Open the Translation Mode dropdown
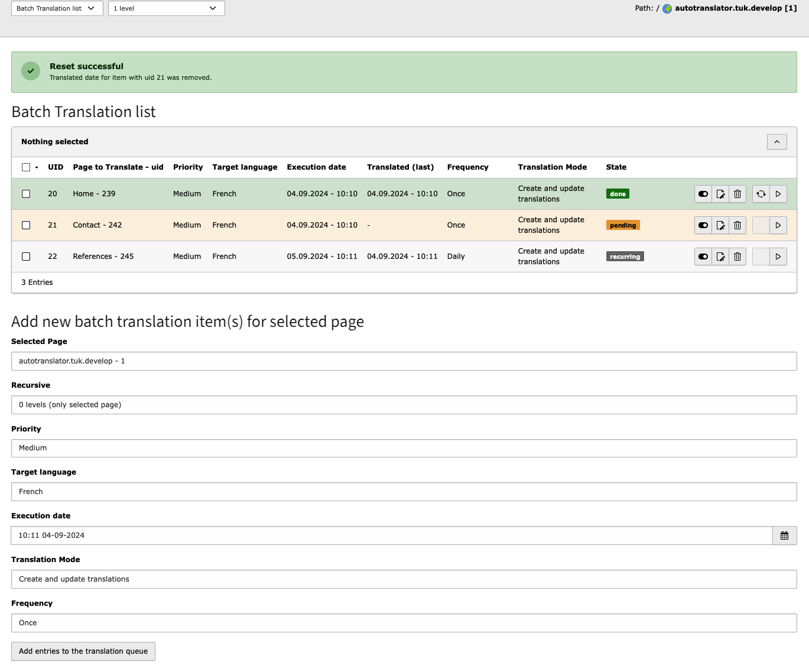The image size is (809, 672). pyautogui.click(x=404, y=579)
